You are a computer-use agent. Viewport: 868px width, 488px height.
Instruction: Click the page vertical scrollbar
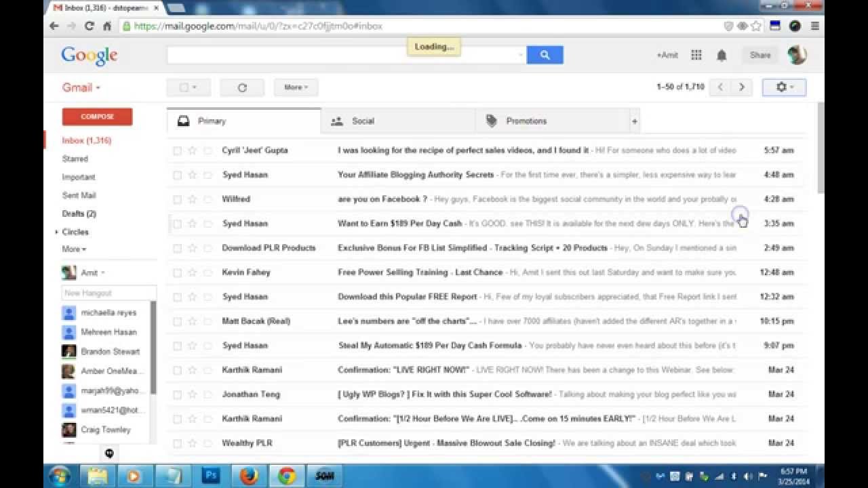click(x=821, y=148)
